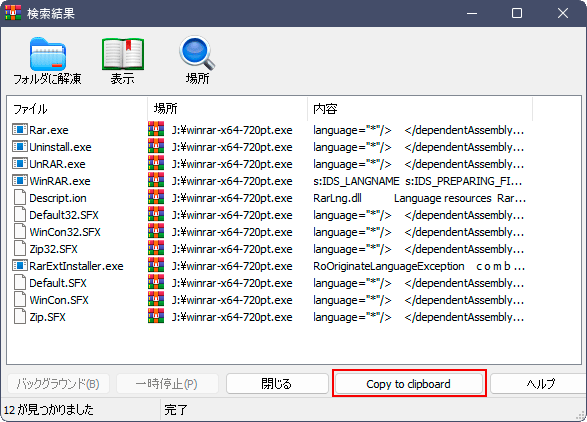Select the UnRAR.exe file name
This screenshot has height=422, width=587.
(x=57, y=164)
